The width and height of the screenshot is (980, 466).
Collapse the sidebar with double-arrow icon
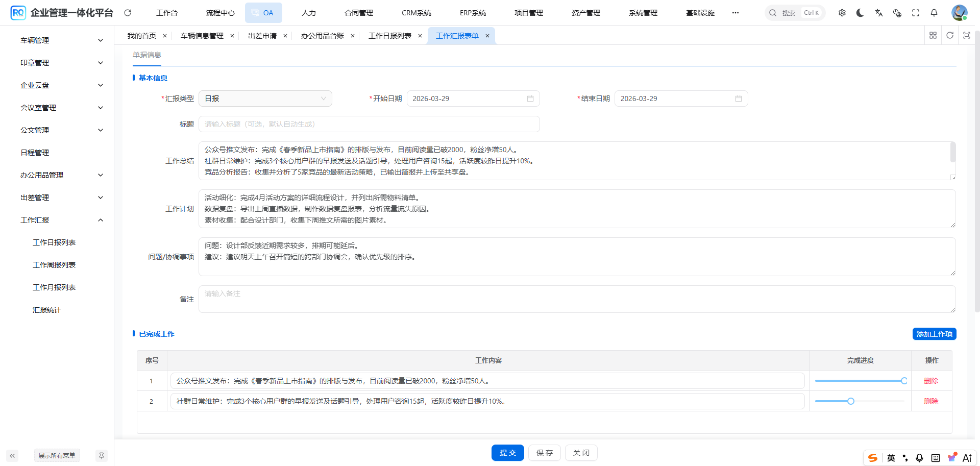click(x=12, y=455)
